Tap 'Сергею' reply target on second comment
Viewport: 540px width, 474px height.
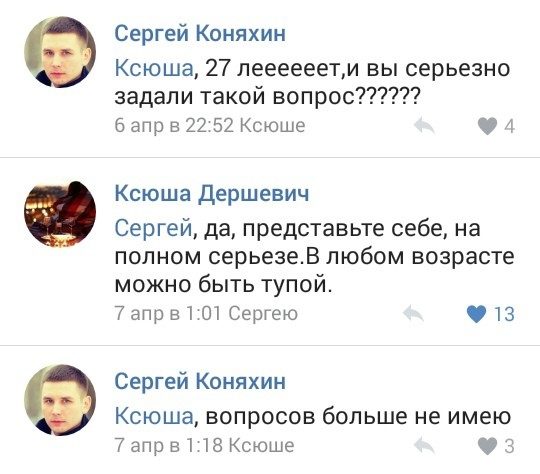[x=263, y=314]
